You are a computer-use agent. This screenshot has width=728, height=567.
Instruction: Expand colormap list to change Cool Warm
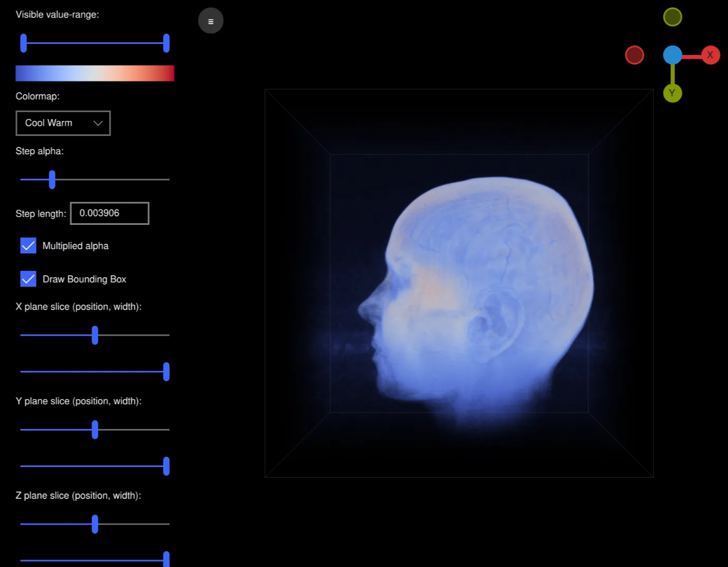[x=63, y=123]
